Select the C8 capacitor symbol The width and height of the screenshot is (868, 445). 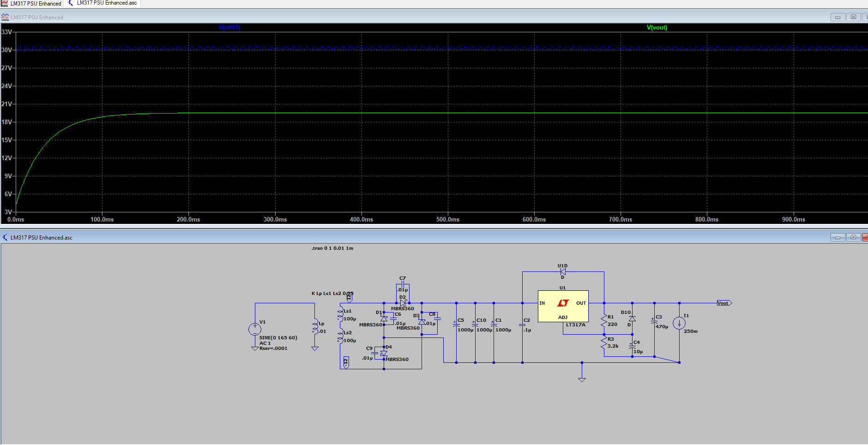pyautogui.click(x=437, y=318)
